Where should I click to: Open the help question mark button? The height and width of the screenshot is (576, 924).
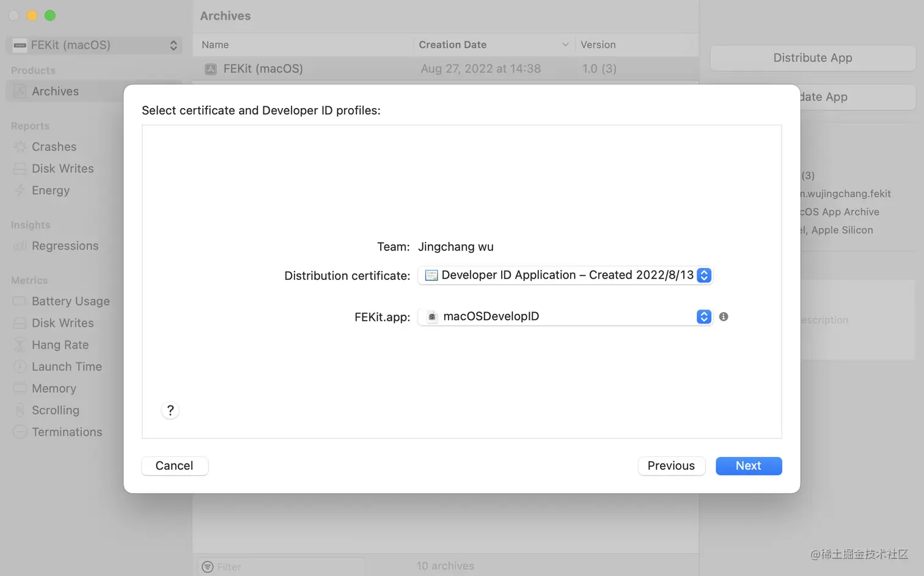tap(170, 410)
